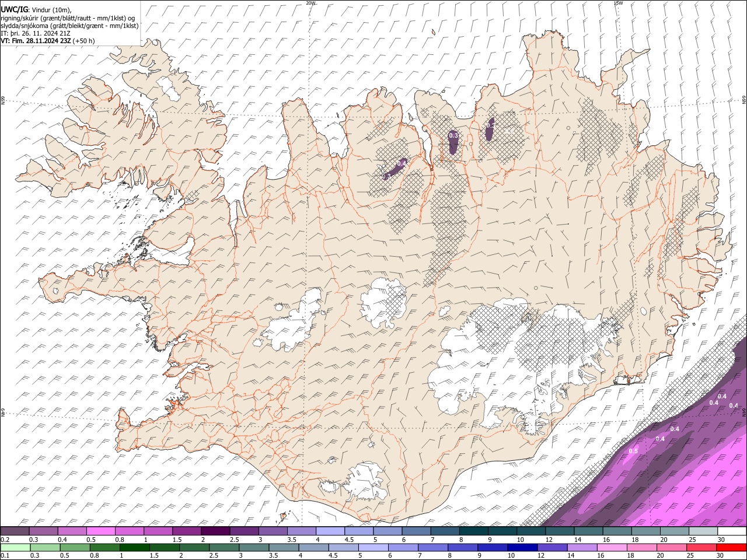Click the 'rigning/skúrir' legend description line

tap(68, 17)
